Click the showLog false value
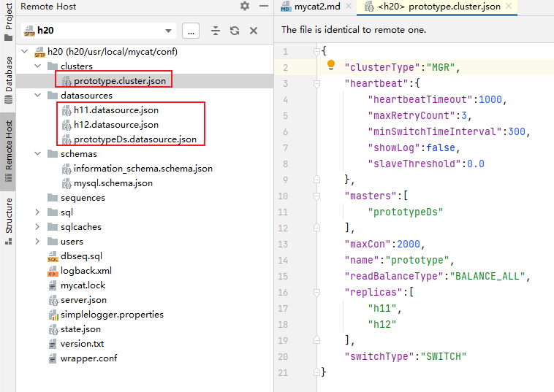This screenshot has width=554, height=392. point(441,147)
